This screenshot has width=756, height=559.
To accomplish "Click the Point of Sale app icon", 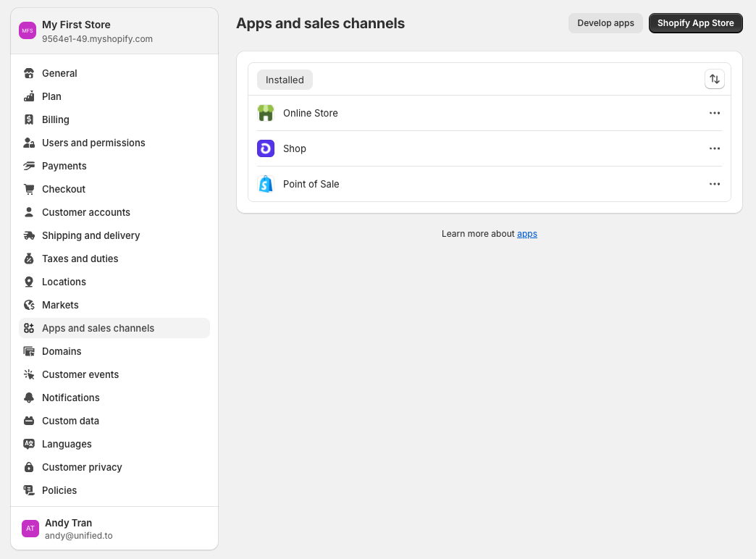I will 266,184.
